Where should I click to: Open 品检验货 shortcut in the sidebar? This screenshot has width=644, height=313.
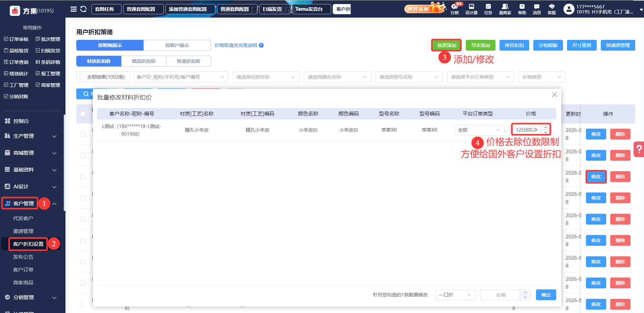click(x=16, y=51)
